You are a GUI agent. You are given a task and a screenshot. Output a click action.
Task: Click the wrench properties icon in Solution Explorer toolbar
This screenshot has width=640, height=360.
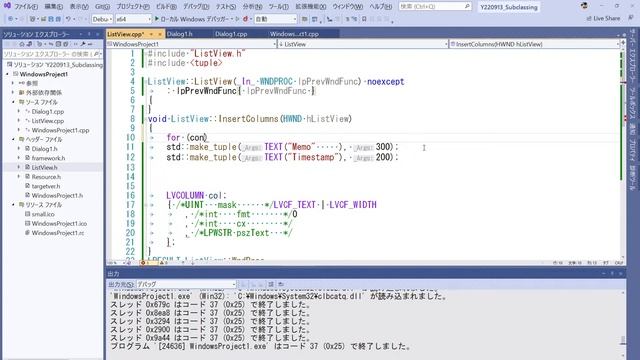pos(83,44)
